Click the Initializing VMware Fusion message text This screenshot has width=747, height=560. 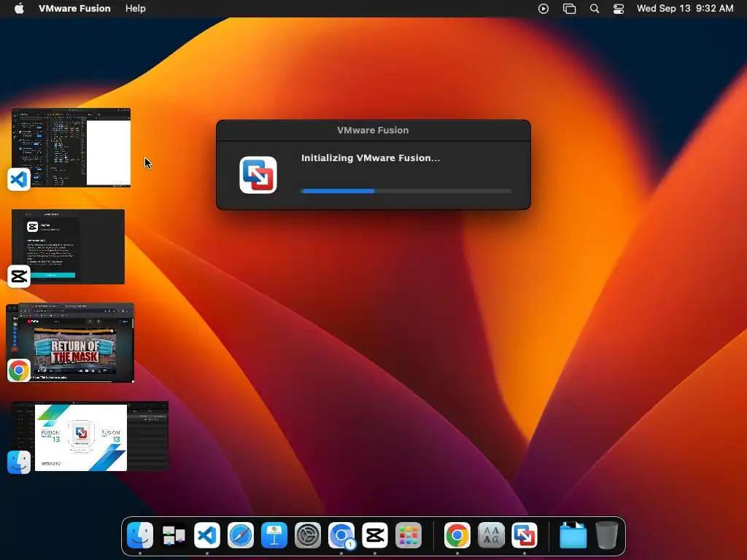click(x=371, y=158)
